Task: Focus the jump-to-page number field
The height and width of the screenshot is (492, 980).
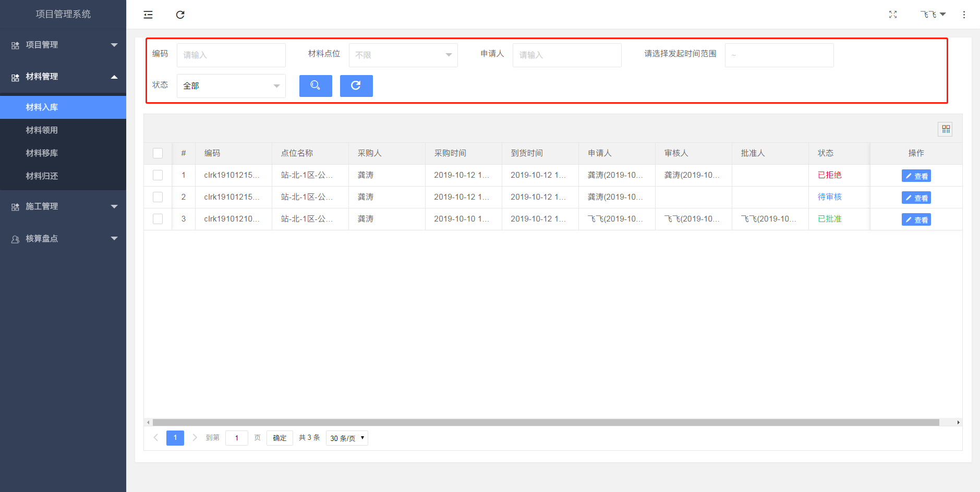Action: pyautogui.click(x=237, y=438)
